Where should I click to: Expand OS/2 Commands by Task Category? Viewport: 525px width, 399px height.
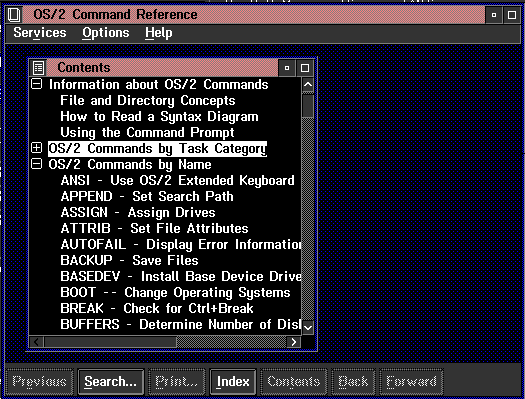[36, 148]
